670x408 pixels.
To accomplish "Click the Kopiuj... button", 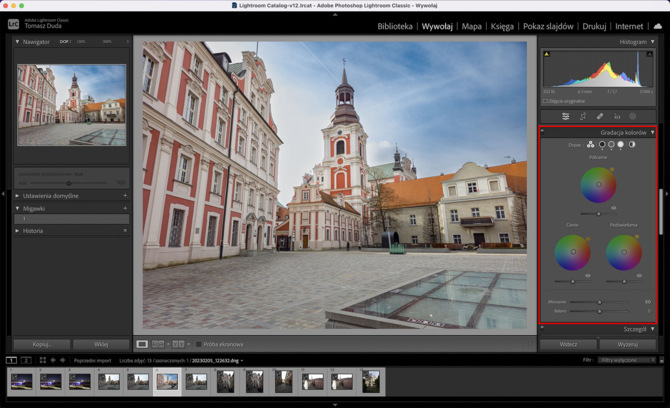I will pyautogui.click(x=42, y=344).
